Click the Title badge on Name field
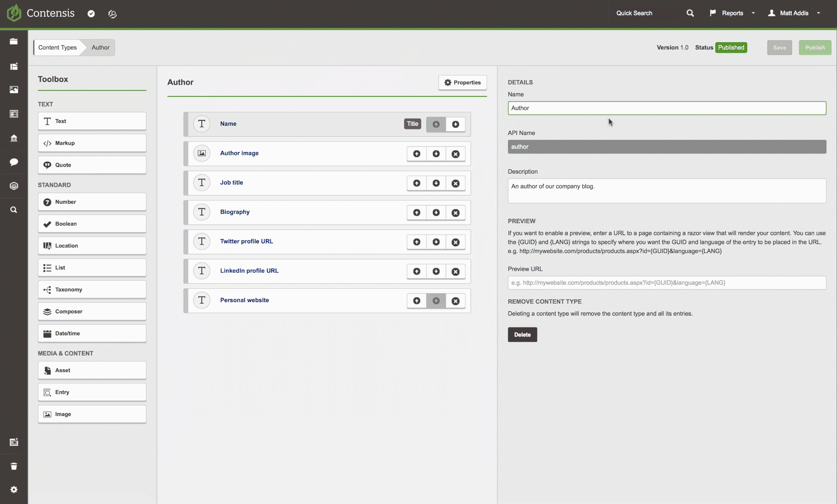This screenshot has height=504, width=837. 412,124
